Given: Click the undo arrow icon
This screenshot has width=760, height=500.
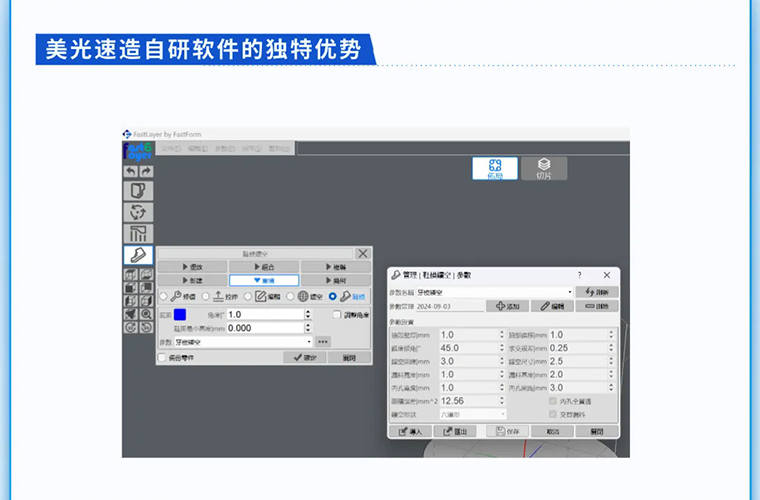Looking at the screenshot, I should pyautogui.click(x=131, y=172).
